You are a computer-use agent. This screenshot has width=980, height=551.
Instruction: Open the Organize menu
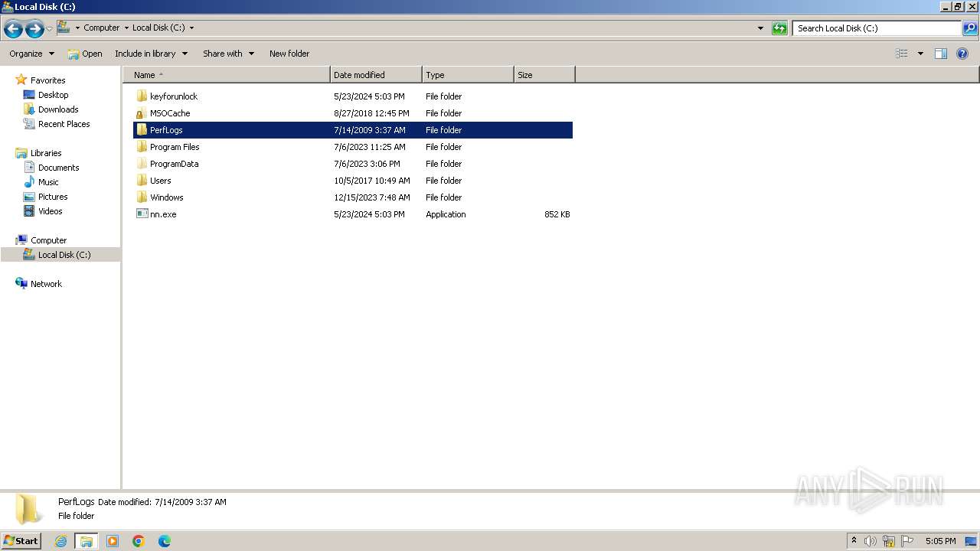[31, 54]
